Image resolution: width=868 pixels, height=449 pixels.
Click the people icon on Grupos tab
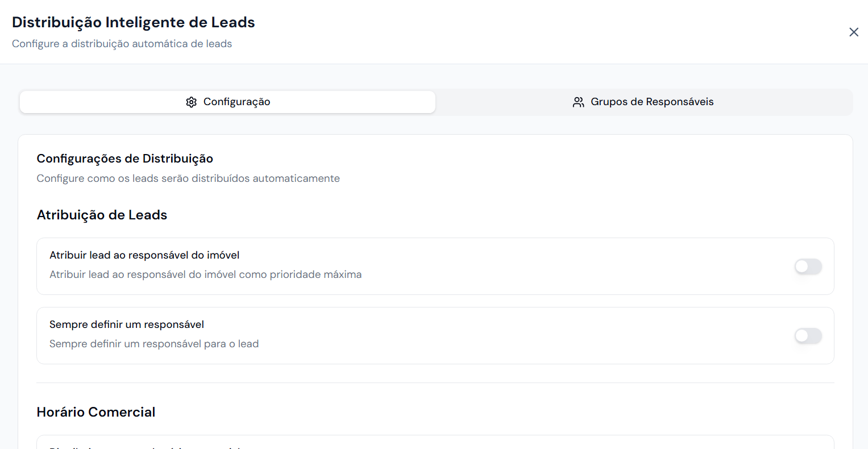[578, 102]
